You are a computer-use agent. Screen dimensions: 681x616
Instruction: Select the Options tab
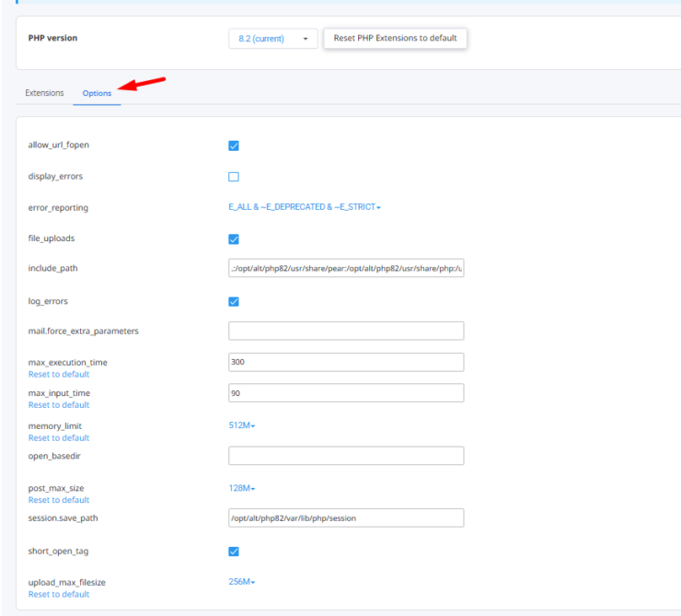coord(97,93)
